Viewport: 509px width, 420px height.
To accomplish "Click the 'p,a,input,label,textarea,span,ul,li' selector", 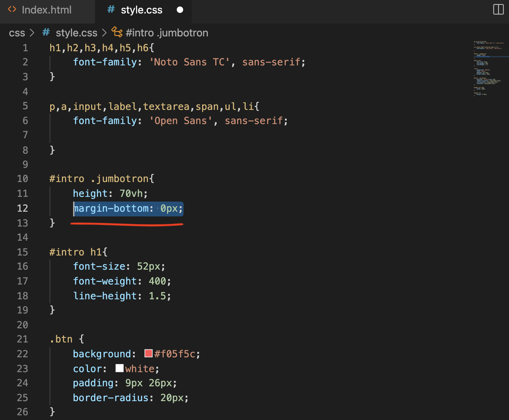I will pyautogui.click(x=152, y=107).
